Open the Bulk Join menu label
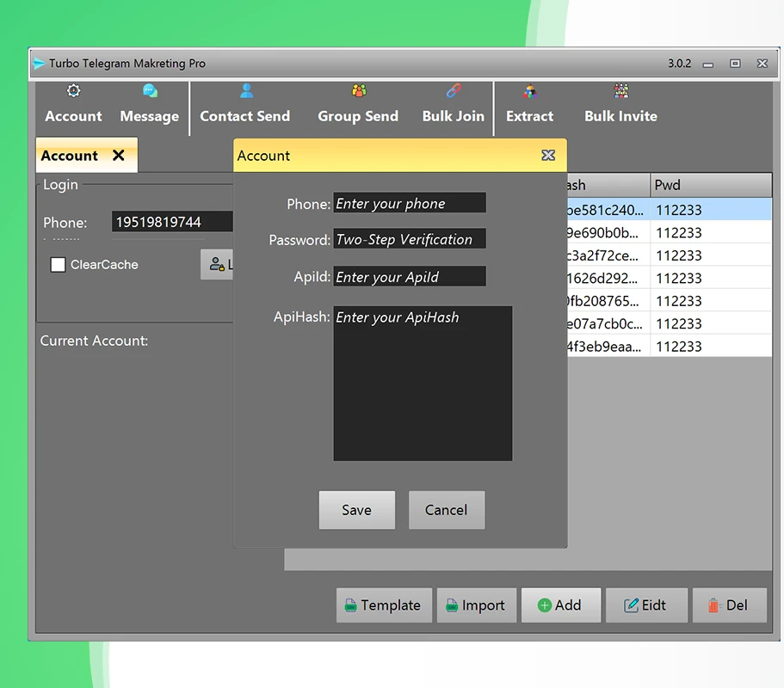 coord(454,116)
